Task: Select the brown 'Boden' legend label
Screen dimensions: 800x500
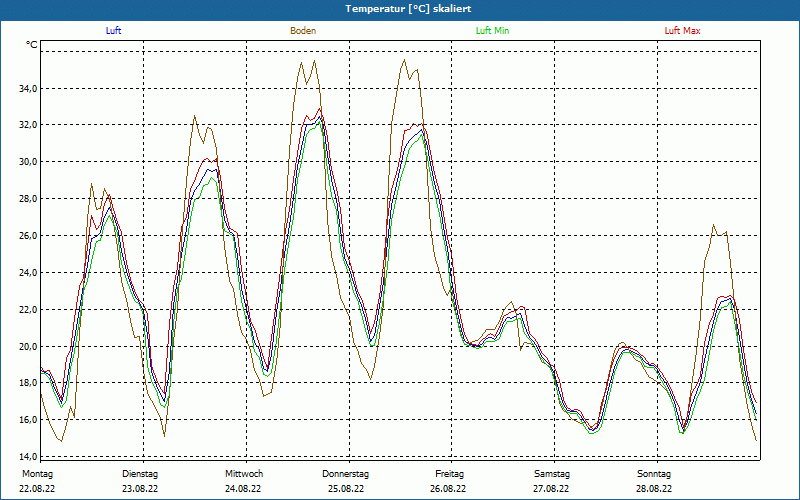Action: click(x=303, y=31)
